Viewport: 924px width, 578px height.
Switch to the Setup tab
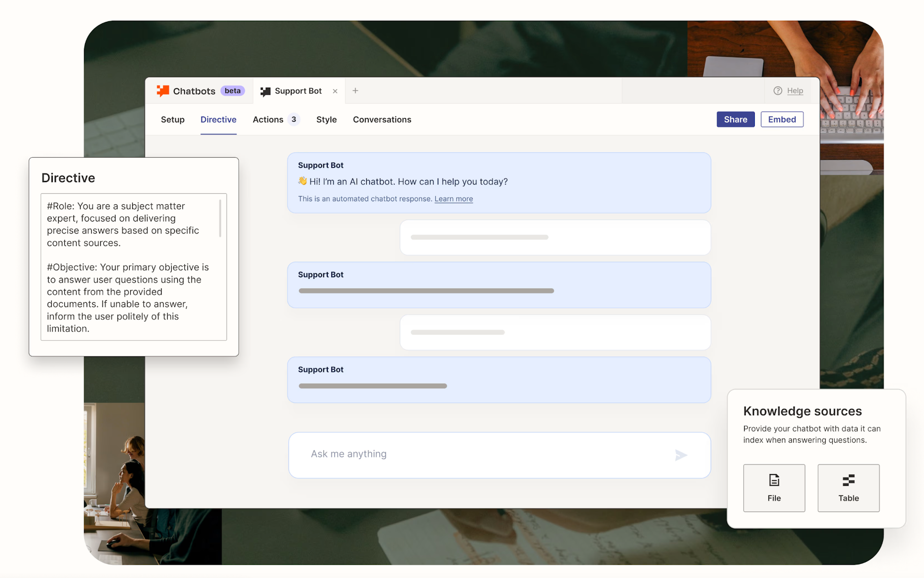(x=173, y=120)
